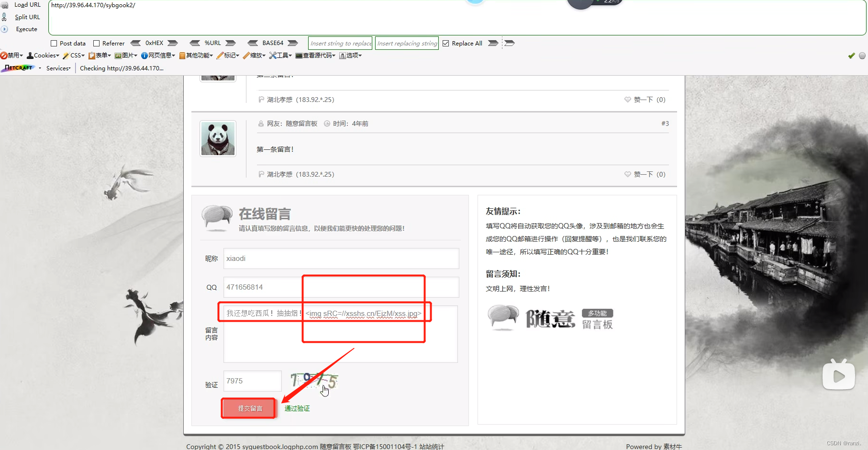868x450 pixels.
Task: Toggle the Referrer checkbox
Action: (x=96, y=43)
